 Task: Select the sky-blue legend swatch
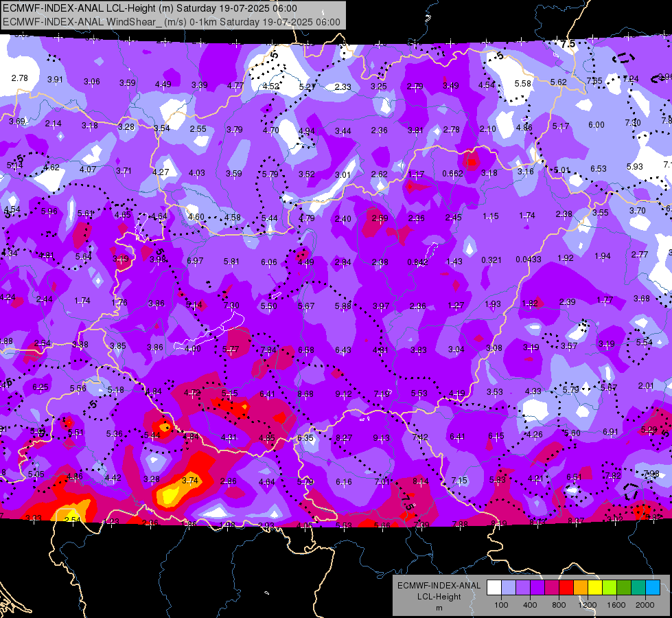653,588
